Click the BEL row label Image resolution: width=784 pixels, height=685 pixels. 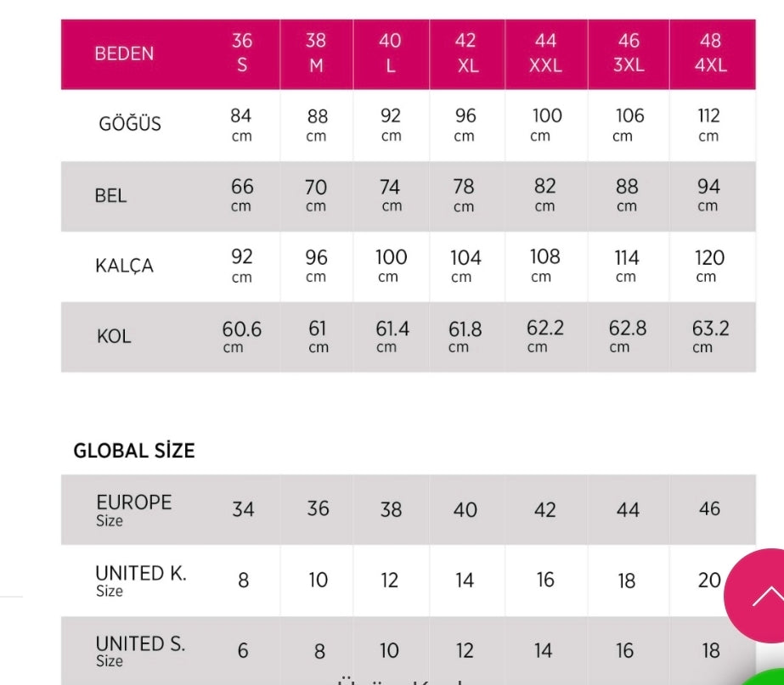tap(111, 196)
